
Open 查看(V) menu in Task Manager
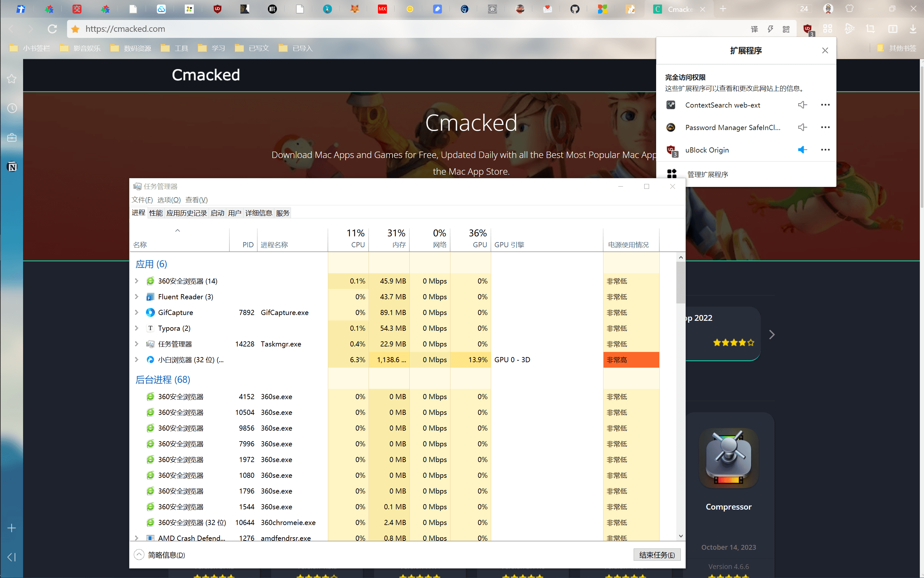coord(196,199)
